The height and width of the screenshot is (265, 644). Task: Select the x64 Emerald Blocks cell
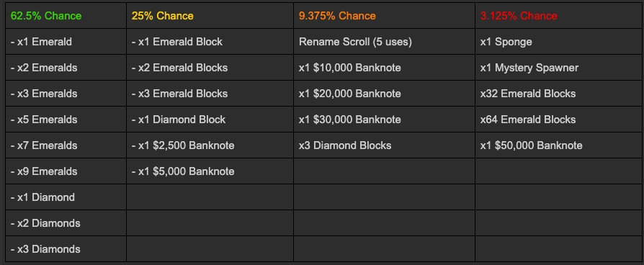tap(557, 120)
